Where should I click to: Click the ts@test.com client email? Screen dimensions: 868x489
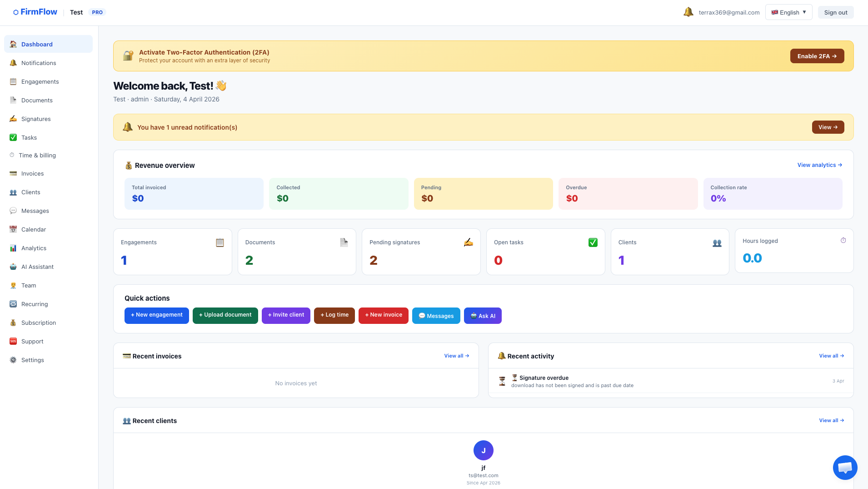[483, 475]
